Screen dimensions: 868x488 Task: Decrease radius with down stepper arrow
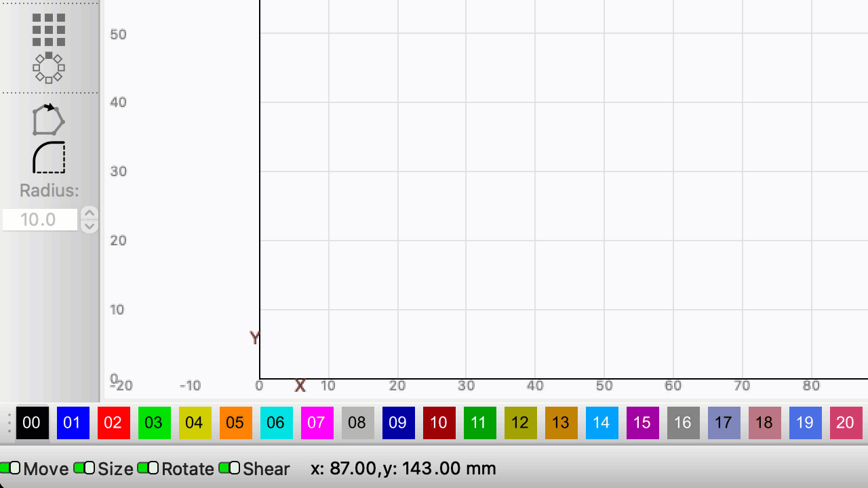(x=90, y=226)
